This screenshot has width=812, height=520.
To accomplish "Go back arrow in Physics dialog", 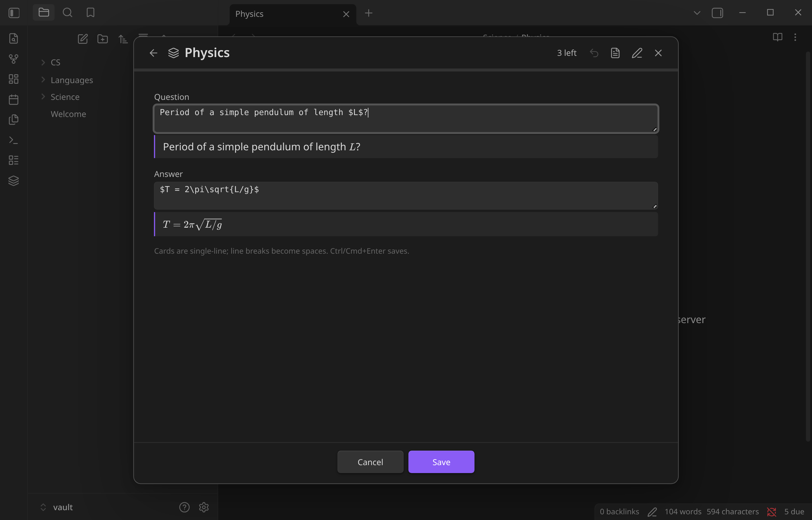I will [x=153, y=53].
